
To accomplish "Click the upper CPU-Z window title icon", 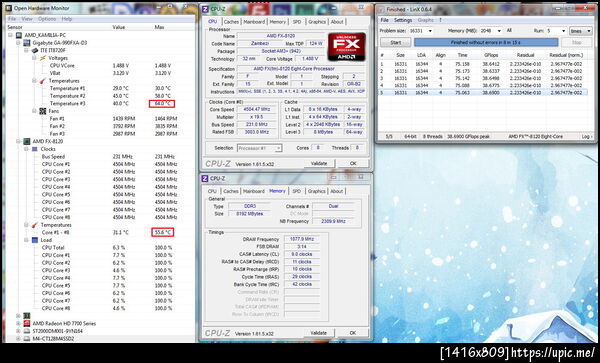I will (x=205, y=8).
